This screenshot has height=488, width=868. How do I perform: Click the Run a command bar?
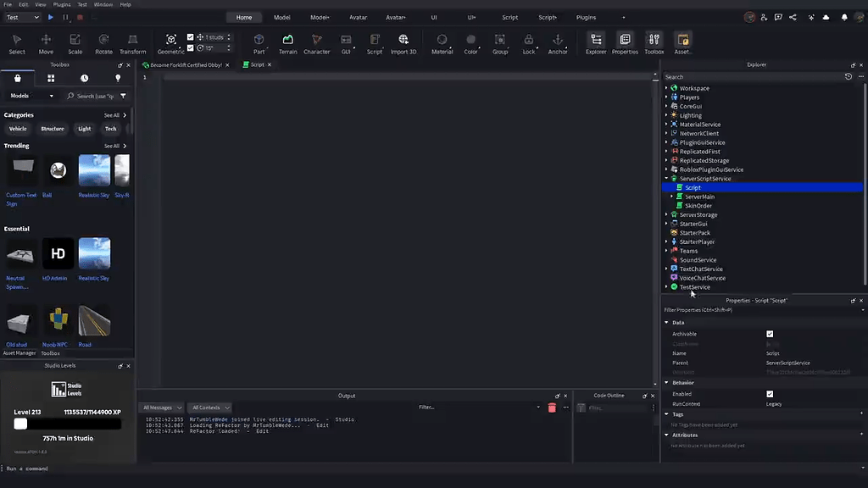431,469
